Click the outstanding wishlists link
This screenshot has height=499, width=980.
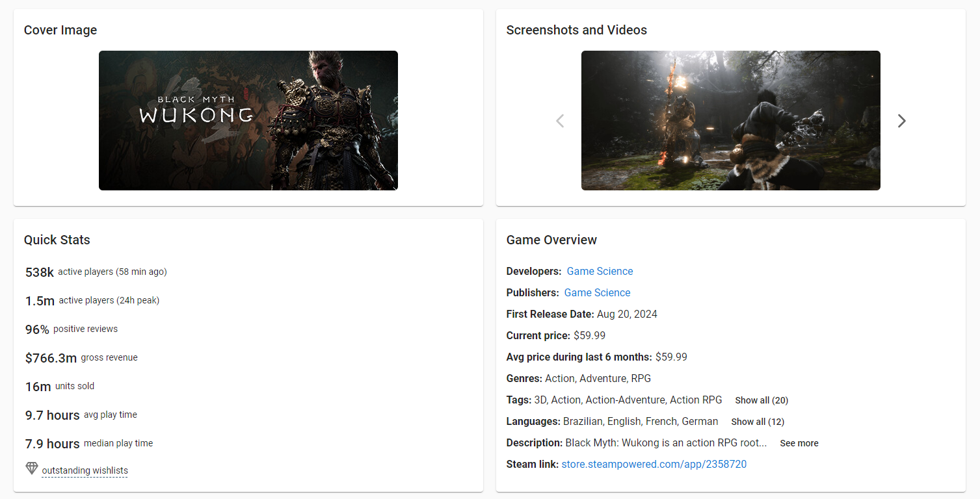[85, 470]
